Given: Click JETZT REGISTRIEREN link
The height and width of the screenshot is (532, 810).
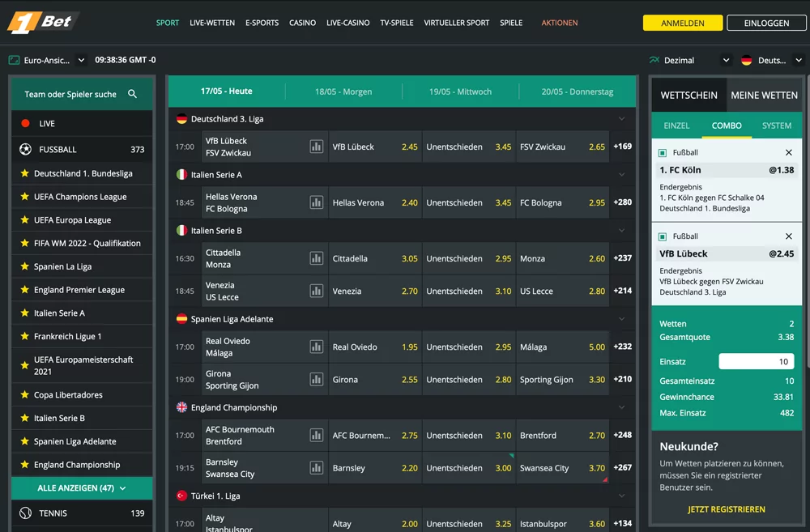Looking at the screenshot, I should [x=727, y=509].
